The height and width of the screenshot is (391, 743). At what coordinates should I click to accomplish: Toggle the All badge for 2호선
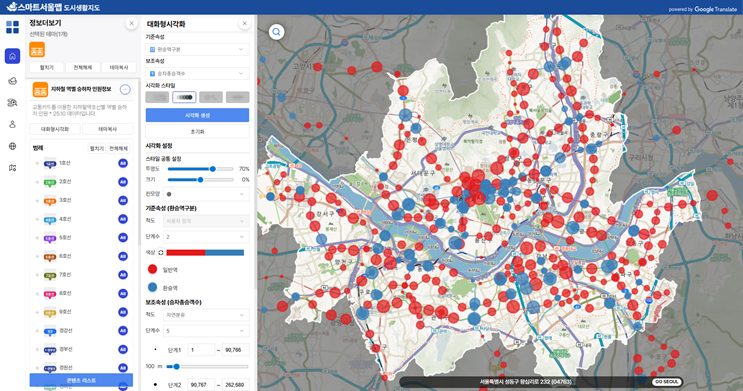coord(123,182)
